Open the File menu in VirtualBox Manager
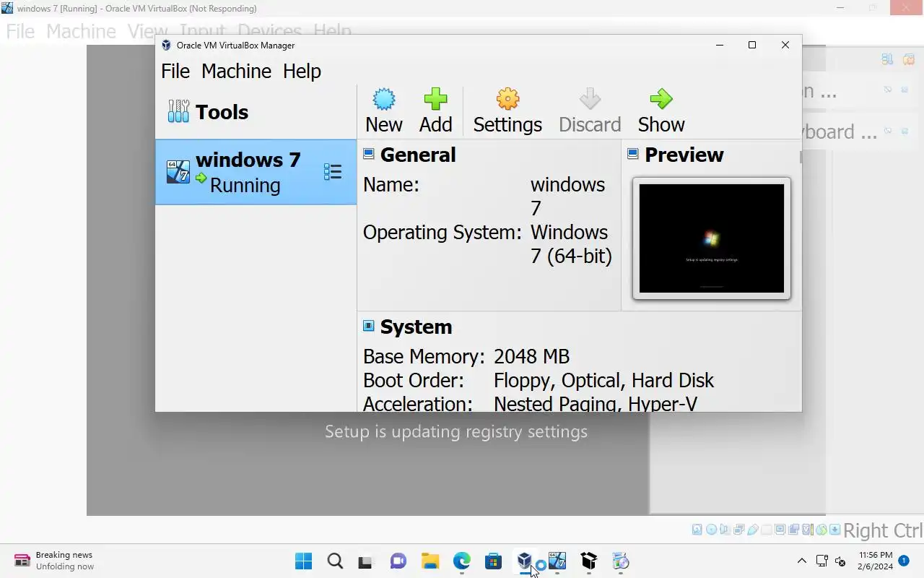The image size is (924, 578). point(175,71)
